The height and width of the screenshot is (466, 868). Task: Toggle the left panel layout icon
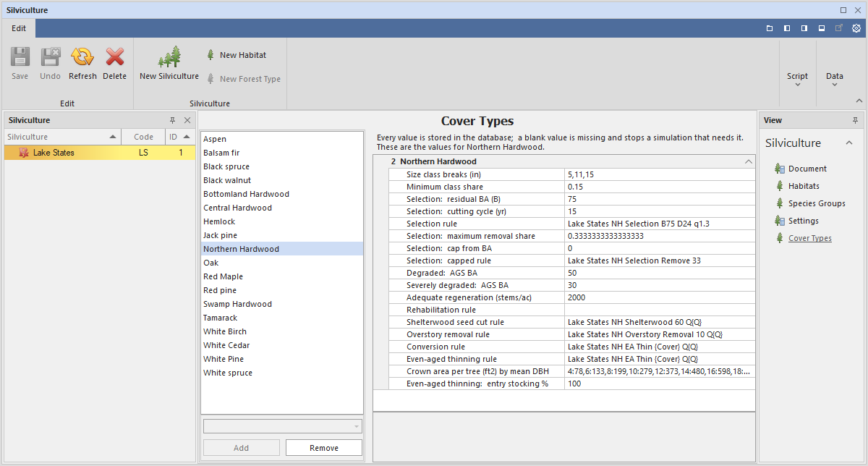[787, 28]
